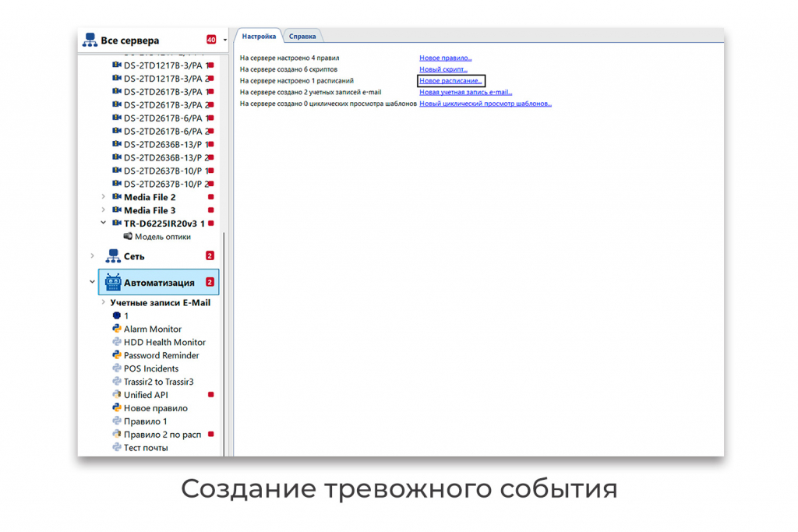The height and width of the screenshot is (532, 798).
Task: Select the Модель оптики label
Action: pyautogui.click(x=163, y=237)
